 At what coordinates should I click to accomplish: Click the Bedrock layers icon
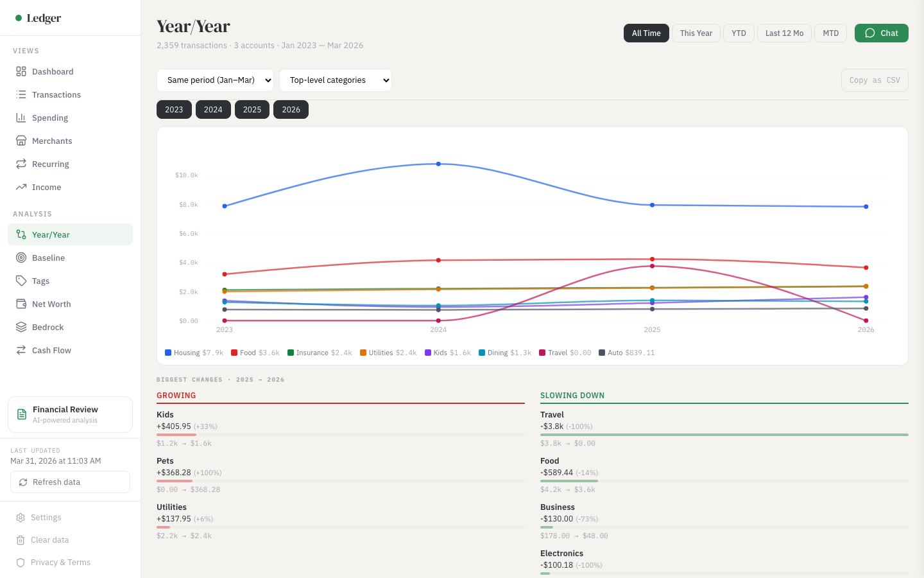tap(21, 327)
